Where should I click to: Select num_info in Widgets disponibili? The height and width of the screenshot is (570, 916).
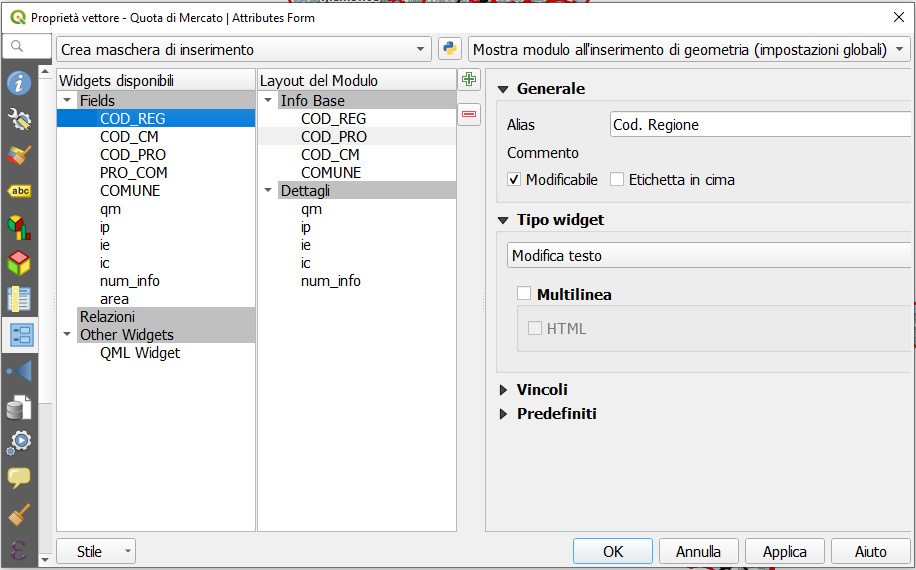click(x=130, y=281)
